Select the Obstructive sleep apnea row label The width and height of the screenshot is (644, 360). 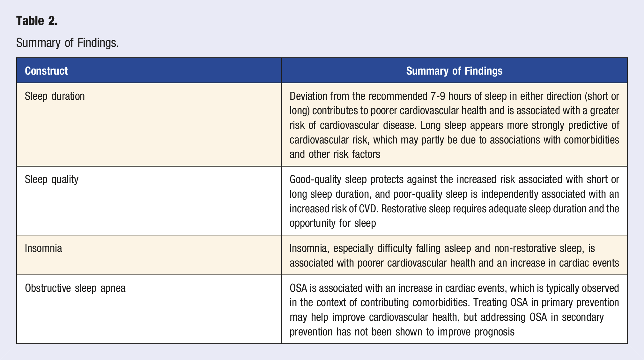pos(75,288)
